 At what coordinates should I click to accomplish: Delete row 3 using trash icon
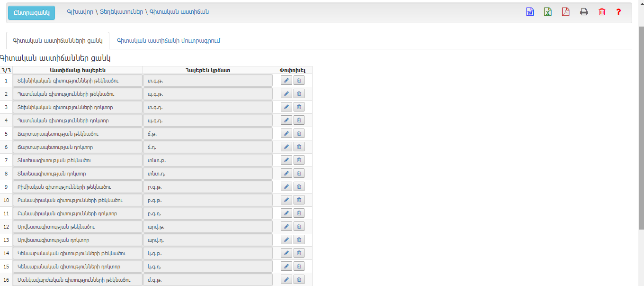[299, 107]
